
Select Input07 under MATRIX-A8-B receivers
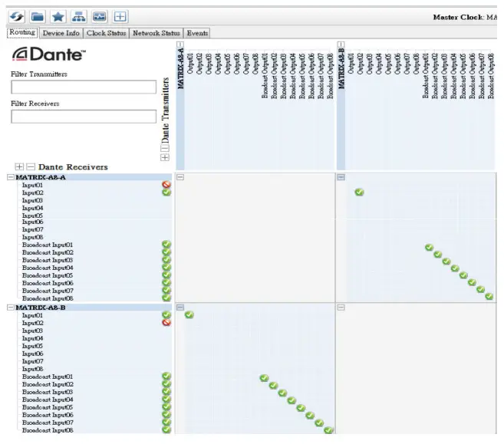point(32,361)
